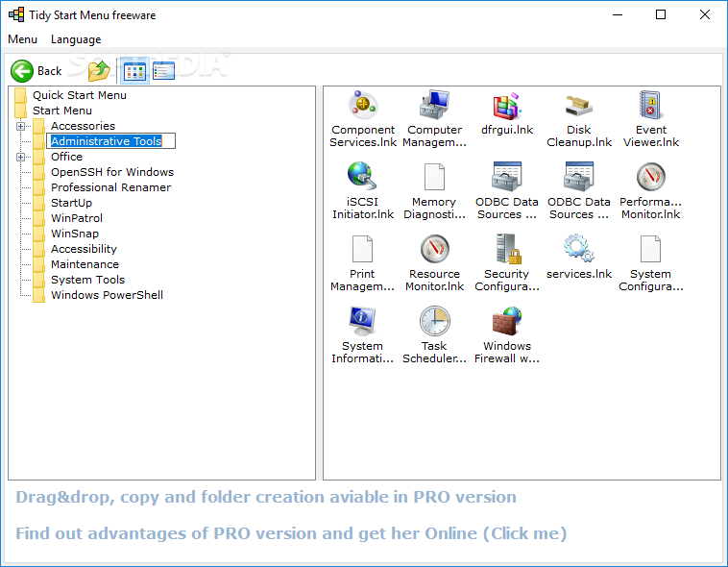The width and height of the screenshot is (728, 567).
Task: Select Start Menu root folder
Action: pos(62,111)
